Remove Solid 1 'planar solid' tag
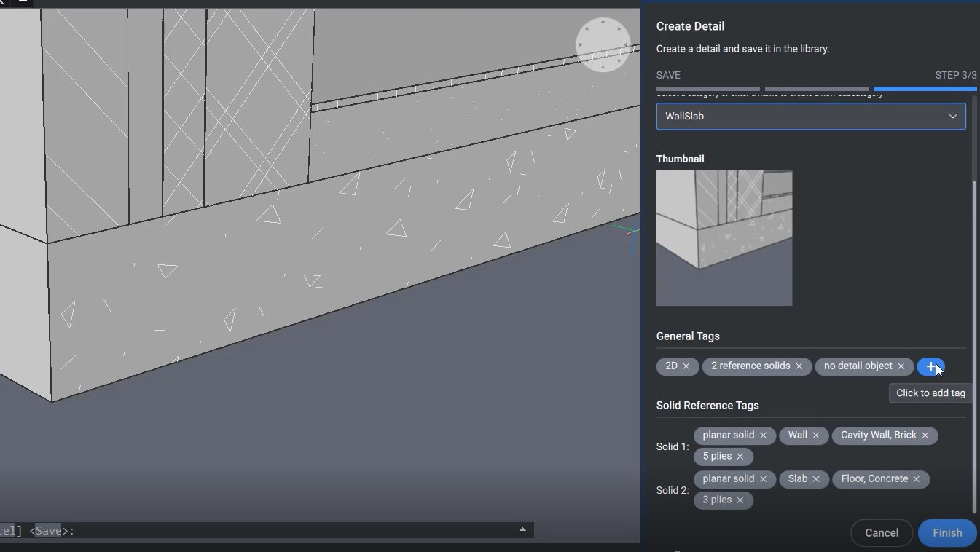This screenshot has height=552, width=980. click(764, 435)
